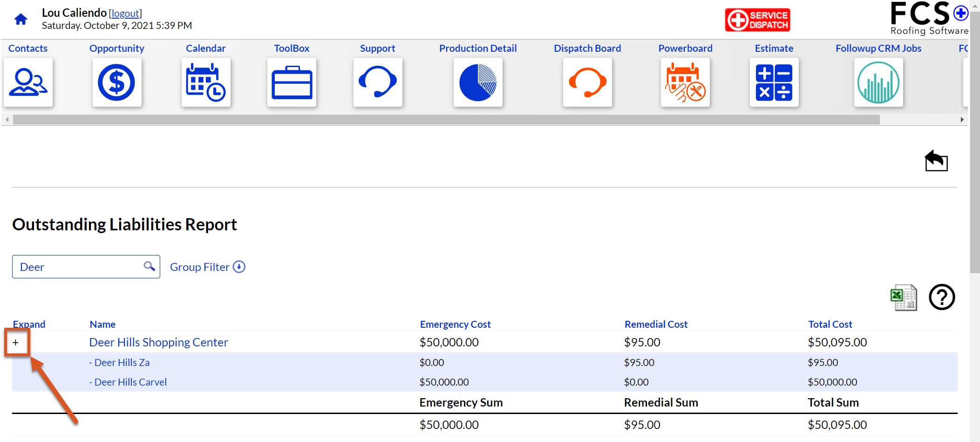Click the Production Detail pie chart icon
Screen dimensions: 980x442
pos(478,83)
